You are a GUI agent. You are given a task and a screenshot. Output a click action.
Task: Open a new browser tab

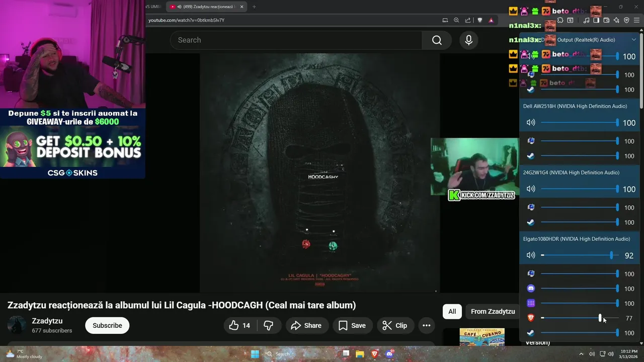click(254, 7)
